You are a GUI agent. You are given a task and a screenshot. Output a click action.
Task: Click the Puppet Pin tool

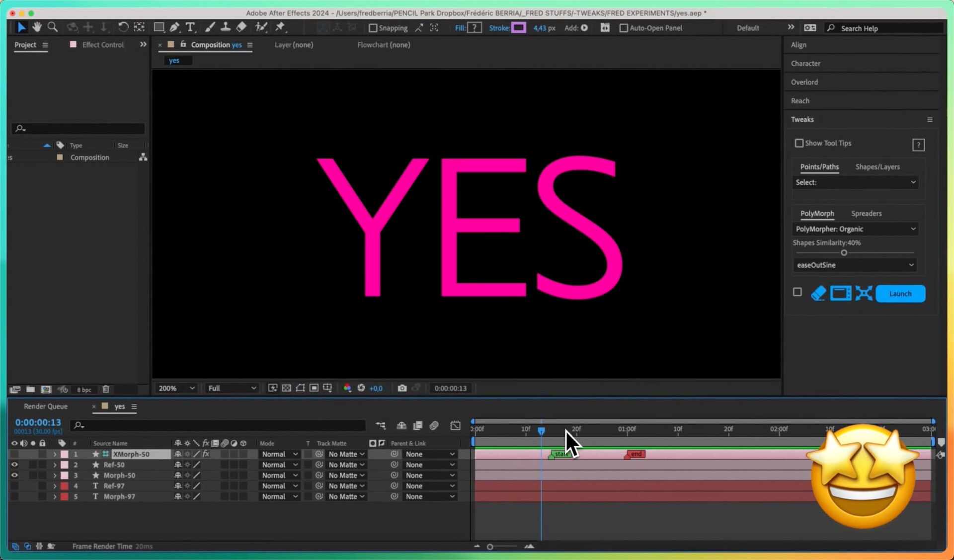(280, 27)
